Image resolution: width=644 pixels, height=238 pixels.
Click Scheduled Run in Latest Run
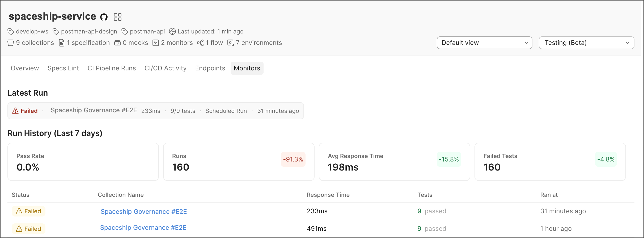pyautogui.click(x=226, y=111)
